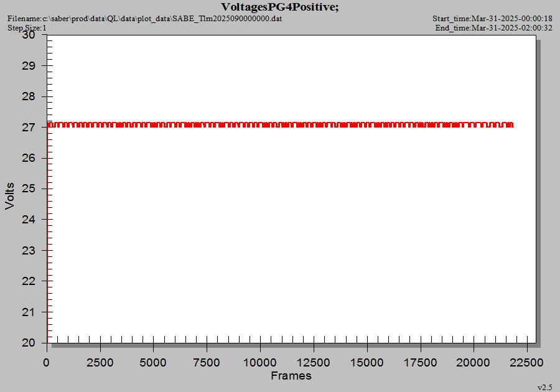Click y-axis tick value 29
The image size is (560, 392).
click(x=29, y=66)
